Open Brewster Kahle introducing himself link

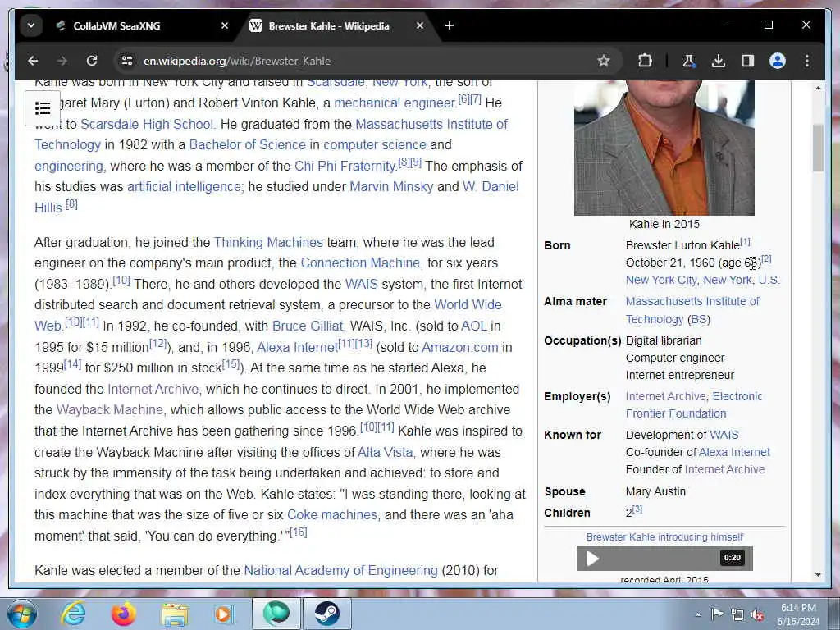click(664, 536)
